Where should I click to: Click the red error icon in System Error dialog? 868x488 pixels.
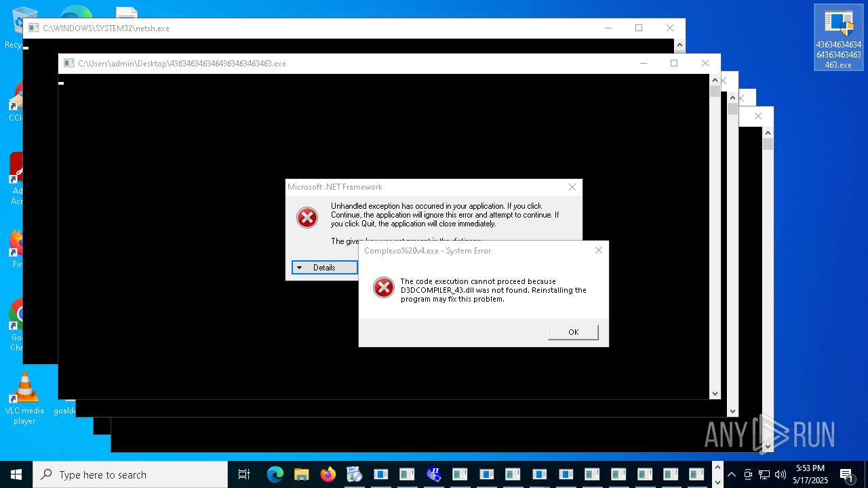pyautogui.click(x=384, y=287)
